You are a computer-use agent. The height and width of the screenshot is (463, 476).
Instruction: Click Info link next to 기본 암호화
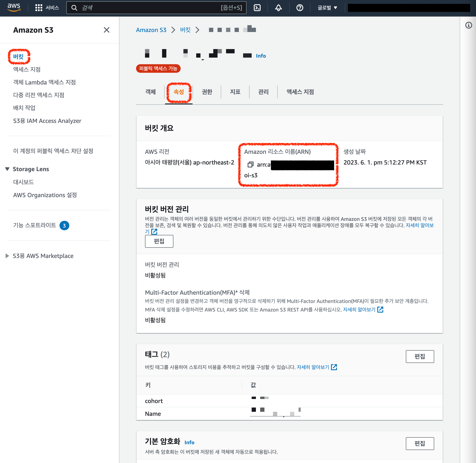[189, 442]
